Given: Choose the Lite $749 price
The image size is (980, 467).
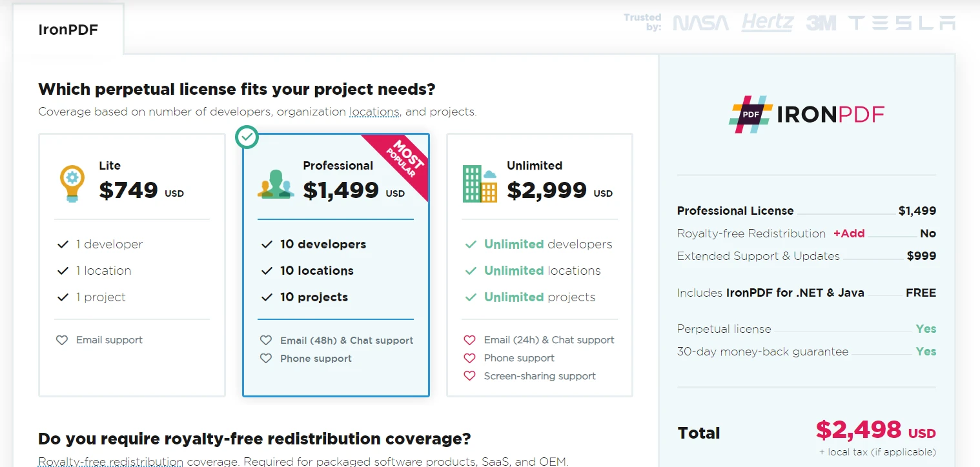Looking at the screenshot, I should coord(128,190).
